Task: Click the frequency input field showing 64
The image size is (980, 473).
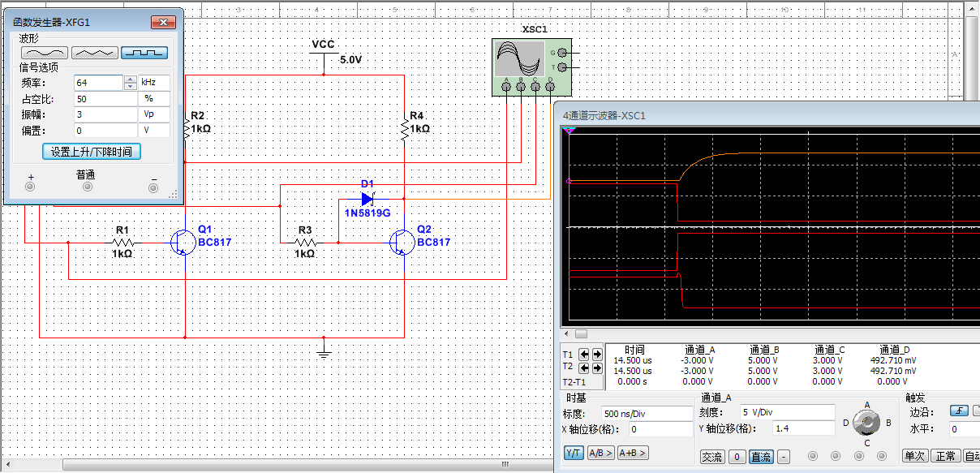Action: click(98, 83)
